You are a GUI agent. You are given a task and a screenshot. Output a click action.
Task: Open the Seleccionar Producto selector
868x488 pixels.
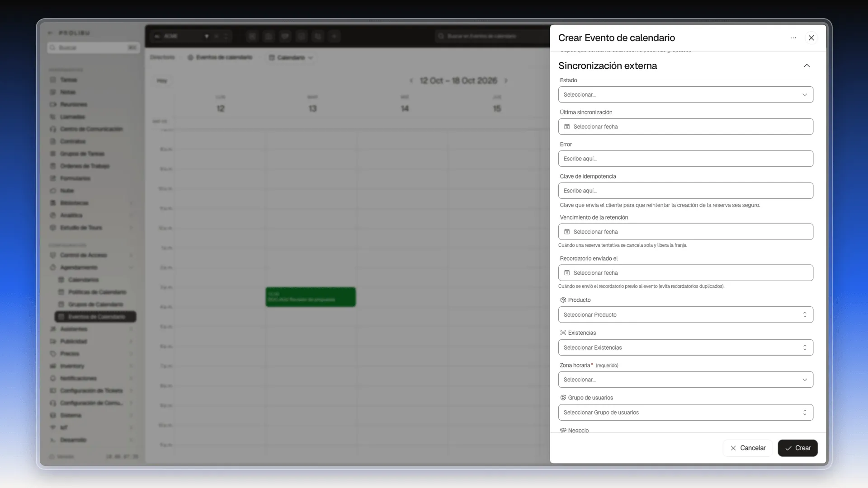pos(685,314)
